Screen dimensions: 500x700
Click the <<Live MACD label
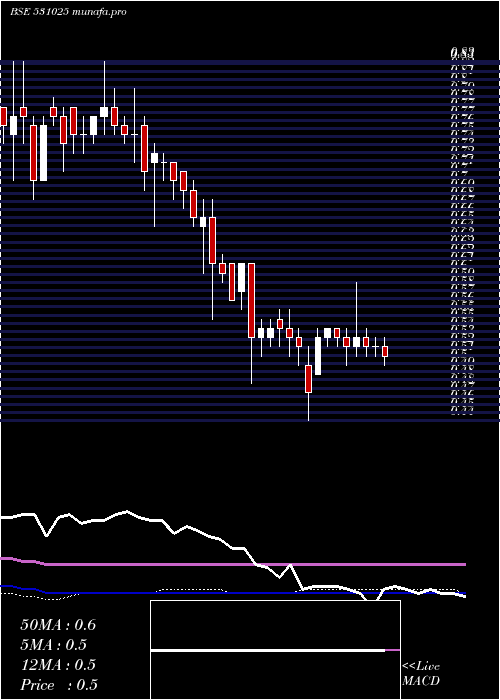(421, 674)
